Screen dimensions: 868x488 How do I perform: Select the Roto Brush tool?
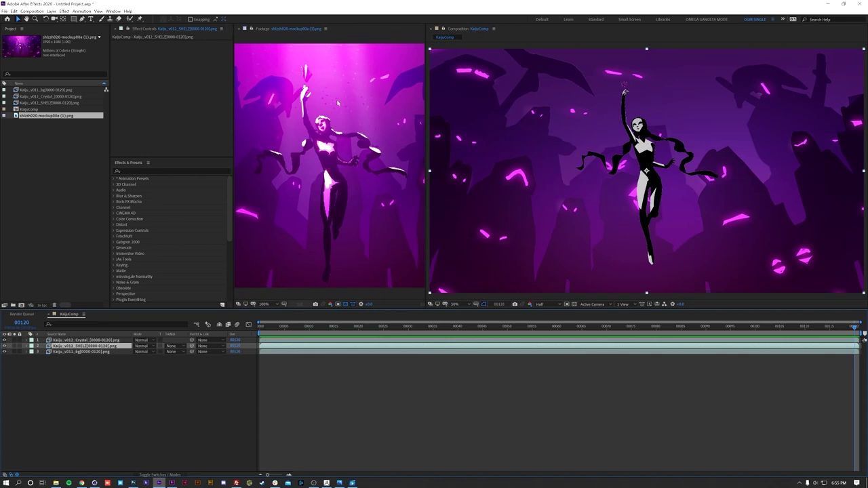click(x=130, y=19)
